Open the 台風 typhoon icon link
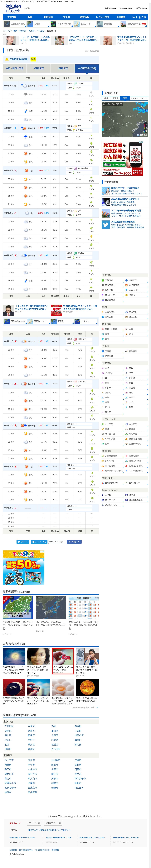The width and height of the screenshot is (151, 868). pyautogui.click(x=103, y=339)
